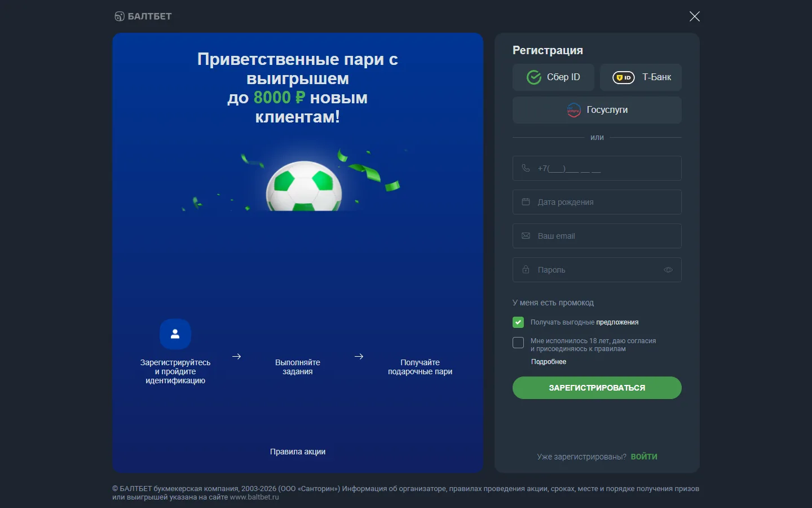Screen dimensions: 812x508
Task: Click the Регистрация heading
Action: pos(548,50)
